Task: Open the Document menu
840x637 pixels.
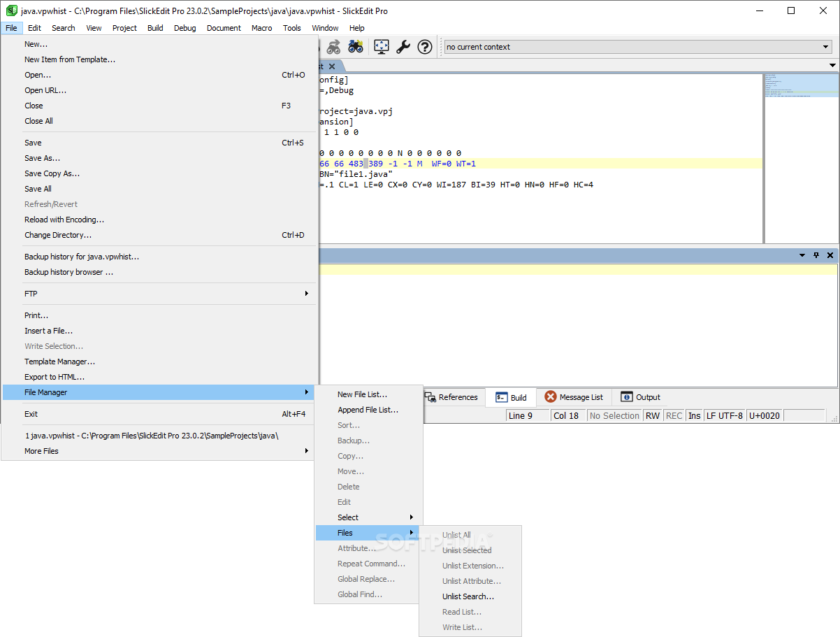Action: 224,28
